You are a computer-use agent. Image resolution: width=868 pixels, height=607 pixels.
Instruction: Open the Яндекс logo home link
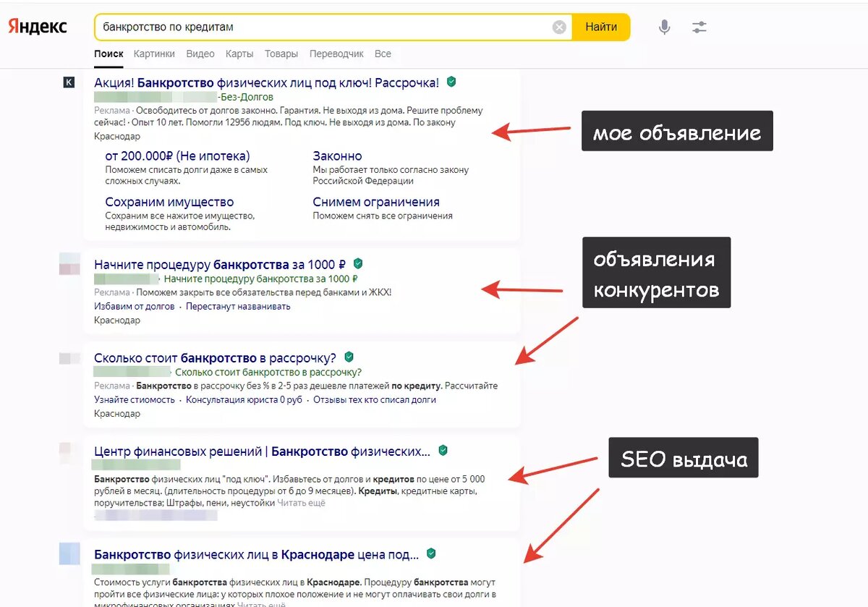coord(38,27)
